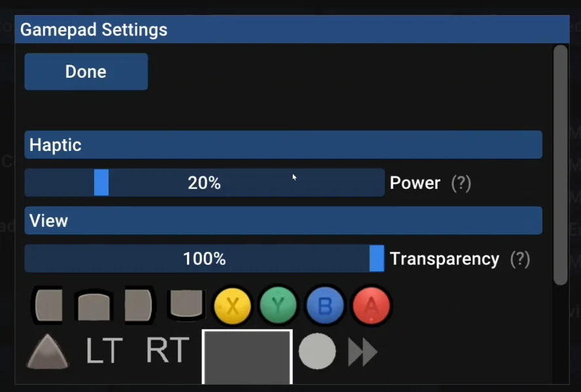Image resolution: width=581 pixels, height=392 pixels.
Task: Select the fast-forward double arrow icon
Action: tap(361, 351)
